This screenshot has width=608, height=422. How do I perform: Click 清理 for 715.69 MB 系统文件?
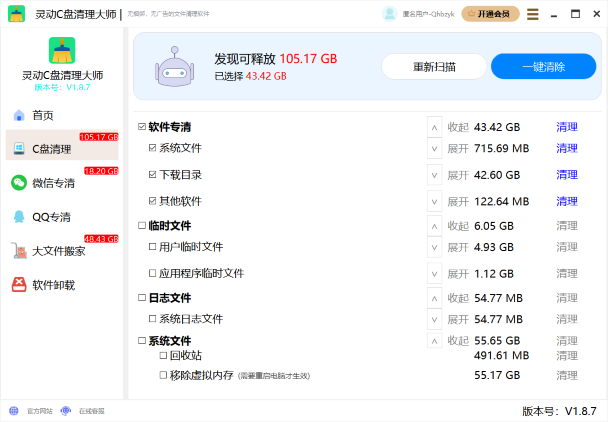click(x=567, y=148)
